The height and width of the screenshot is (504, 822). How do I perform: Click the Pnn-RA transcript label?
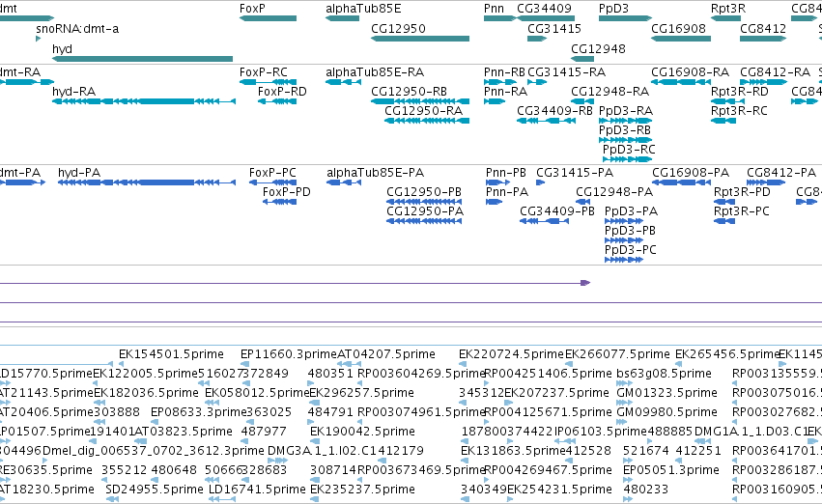pyautogui.click(x=505, y=92)
